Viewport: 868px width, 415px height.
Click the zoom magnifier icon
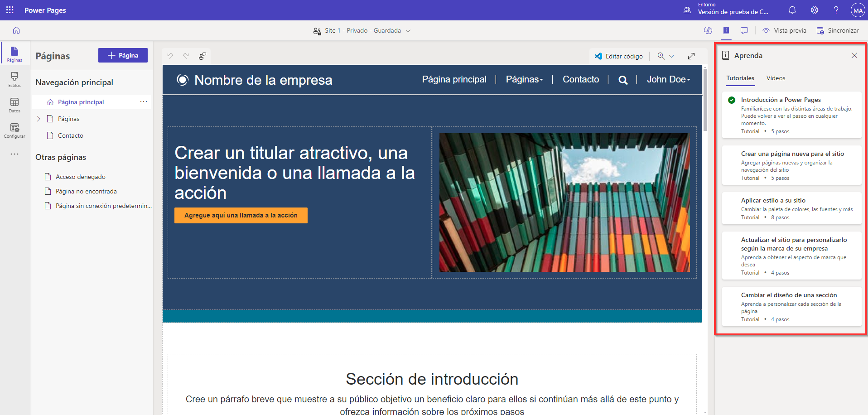coord(661,56)
